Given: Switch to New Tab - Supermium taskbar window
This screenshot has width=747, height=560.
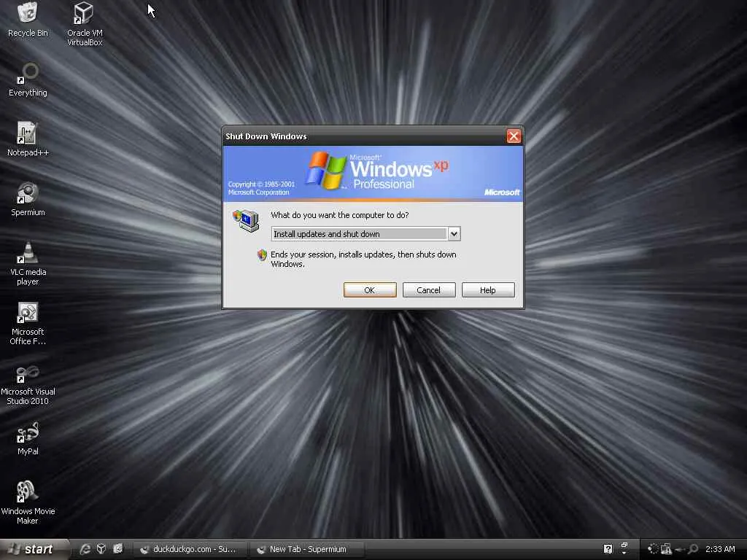Looking at the screenshot, I should click(307, 549).
